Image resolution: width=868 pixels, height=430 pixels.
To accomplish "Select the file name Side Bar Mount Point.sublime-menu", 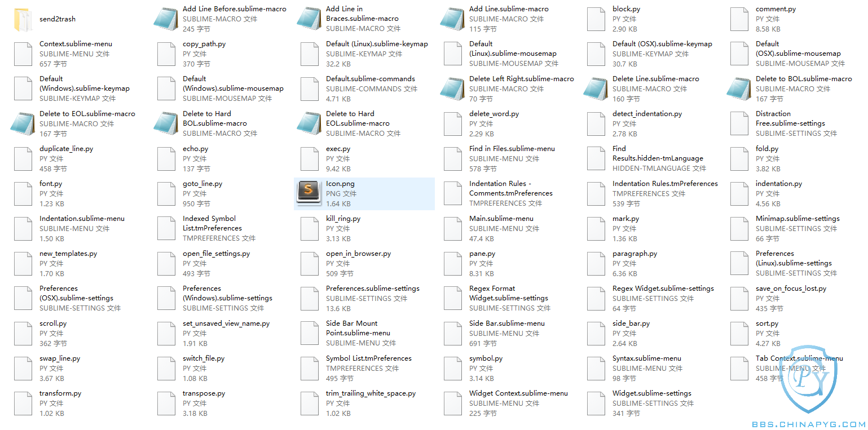I will [x=358, y=328].
